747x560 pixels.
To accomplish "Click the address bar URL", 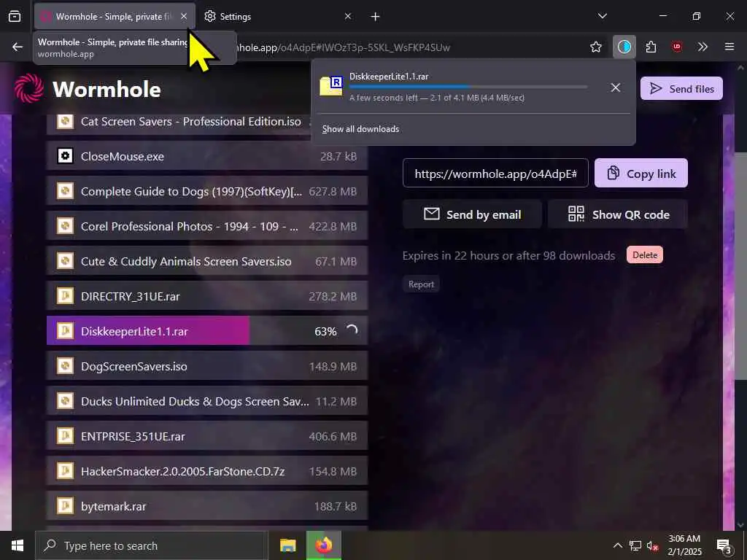I will (x=343, y=47).
